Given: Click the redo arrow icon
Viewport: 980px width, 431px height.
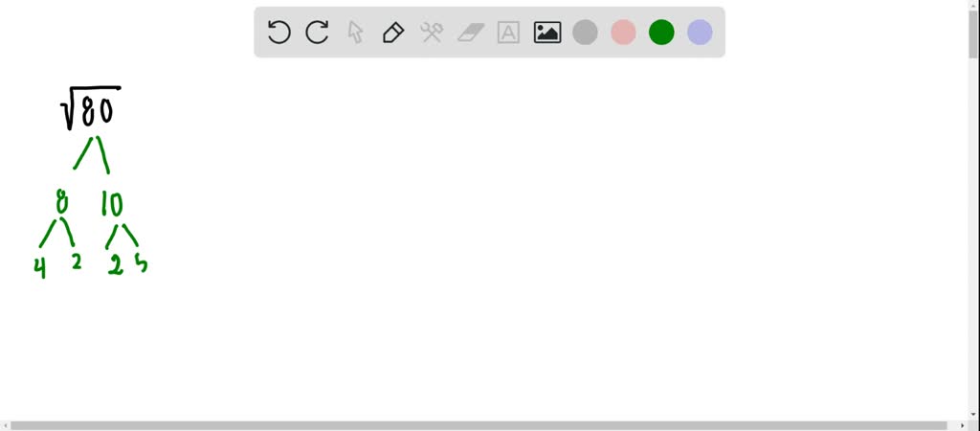Looking at the screenshot, I should point(317,32).
